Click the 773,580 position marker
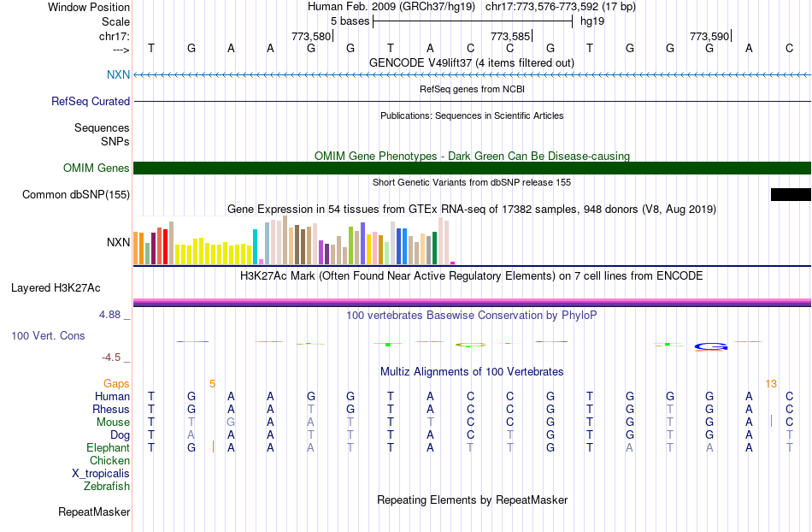 (x=311, y=36)
